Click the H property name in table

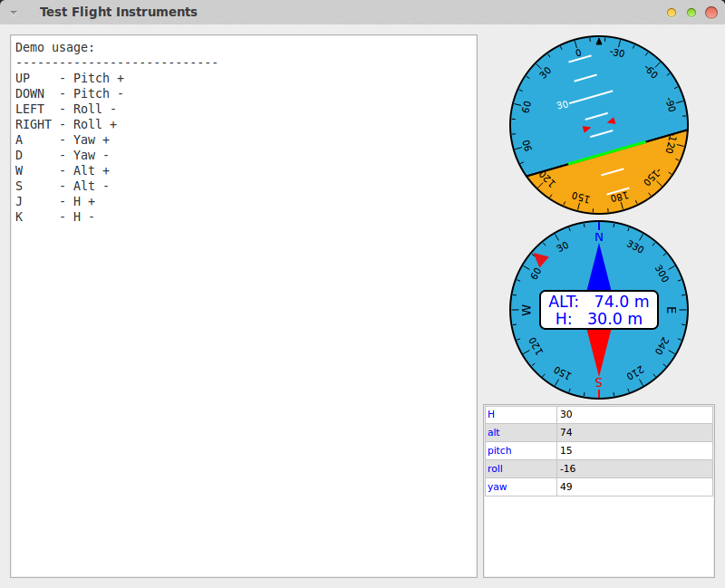(520, 414)
